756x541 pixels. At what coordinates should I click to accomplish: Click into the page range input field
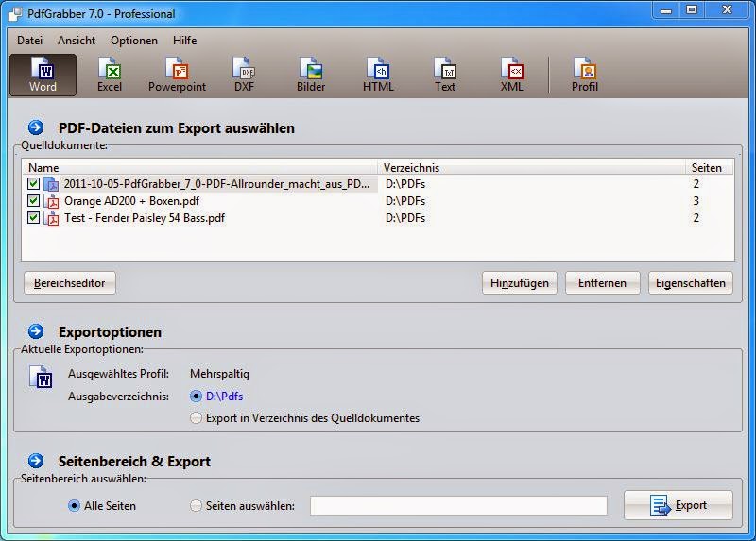[x=458, y=506]
